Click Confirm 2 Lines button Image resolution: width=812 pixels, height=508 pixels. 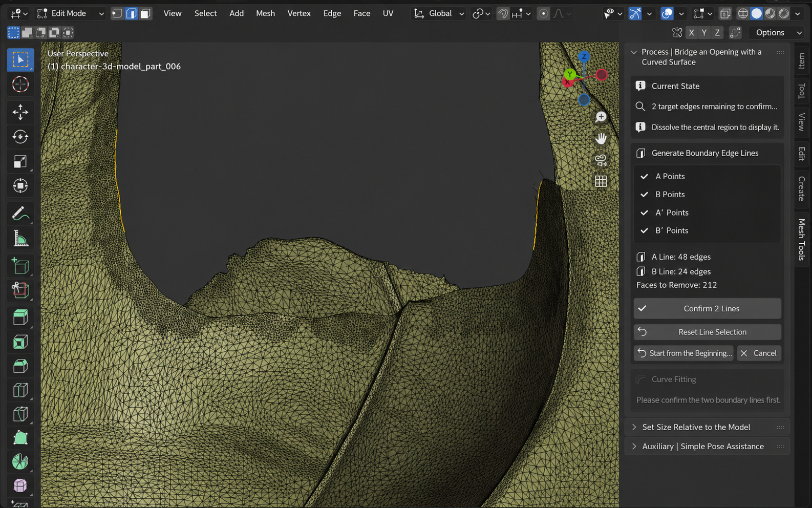point(708,309)
